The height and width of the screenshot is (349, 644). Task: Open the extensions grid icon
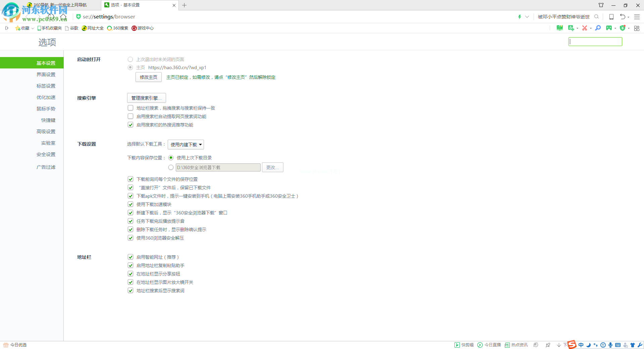(x=637, y=28)
